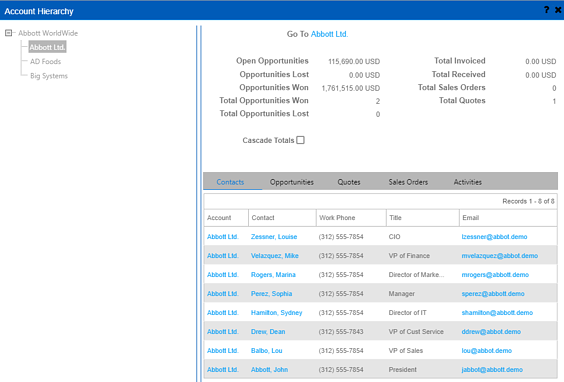The height and width of the screenshot is (382, 564).
Task: Open Abbott Ltd. account in Velazquez row
Action: click(223, 256)
